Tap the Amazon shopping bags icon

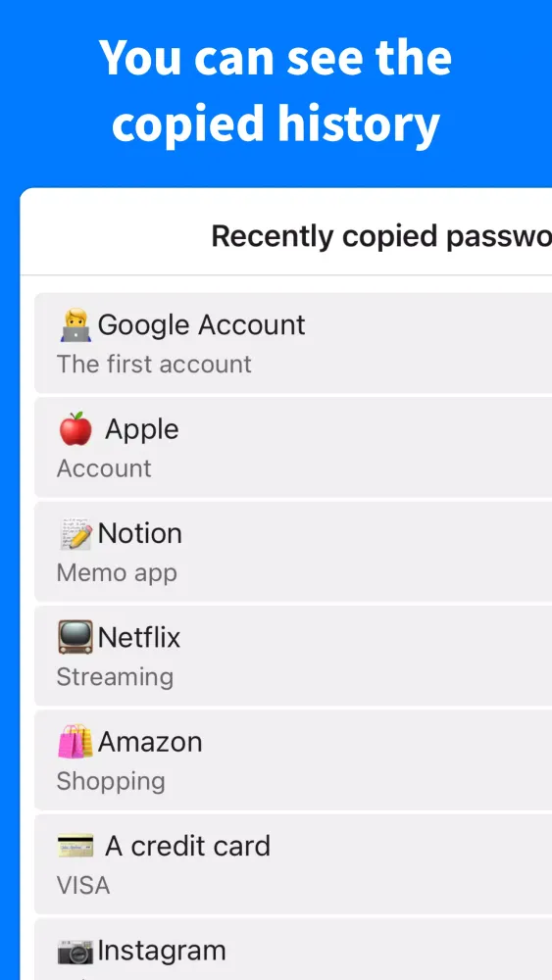point(75,742)
